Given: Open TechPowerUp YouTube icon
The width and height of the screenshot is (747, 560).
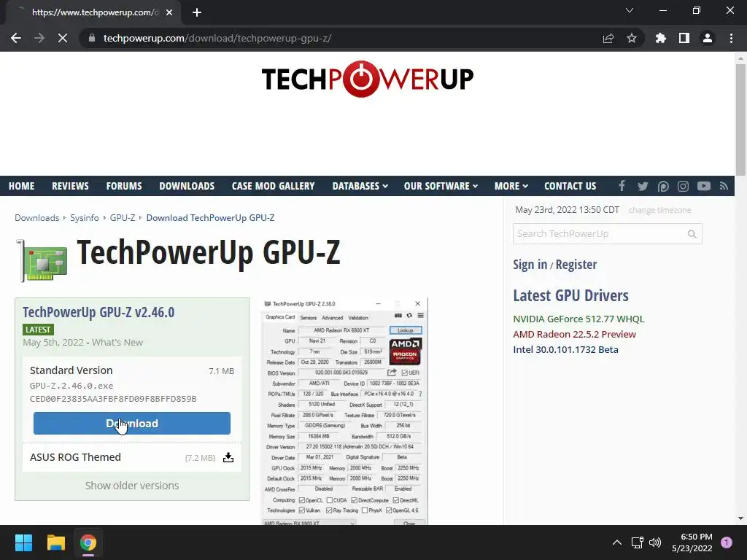Looking at the screenshot, I should tap(704, 186).
